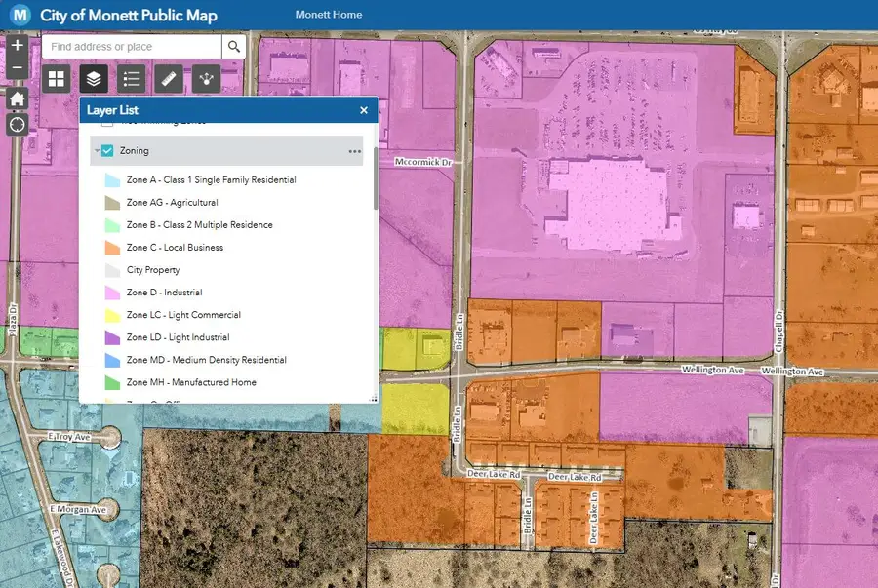Zoom in on the map

point(17,46)
